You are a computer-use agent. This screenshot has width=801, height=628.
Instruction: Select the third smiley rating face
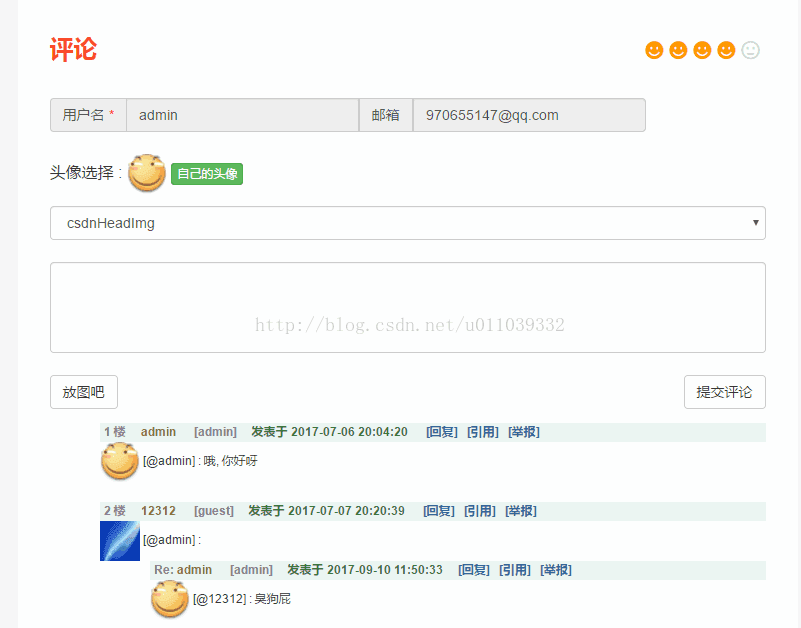702,50
